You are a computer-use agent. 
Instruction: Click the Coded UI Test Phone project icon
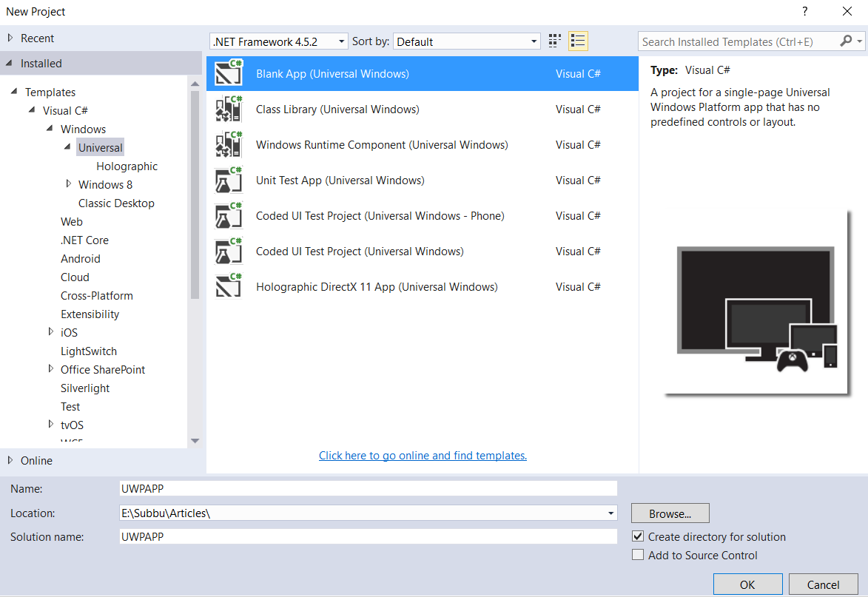pos(229,215)
